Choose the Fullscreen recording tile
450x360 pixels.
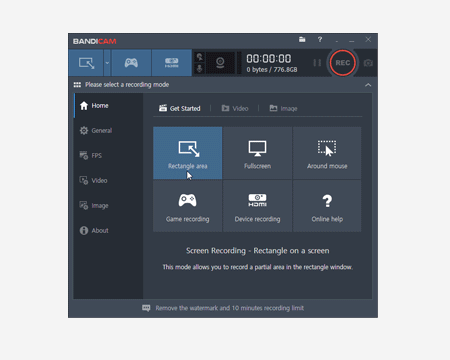(257, 153)
